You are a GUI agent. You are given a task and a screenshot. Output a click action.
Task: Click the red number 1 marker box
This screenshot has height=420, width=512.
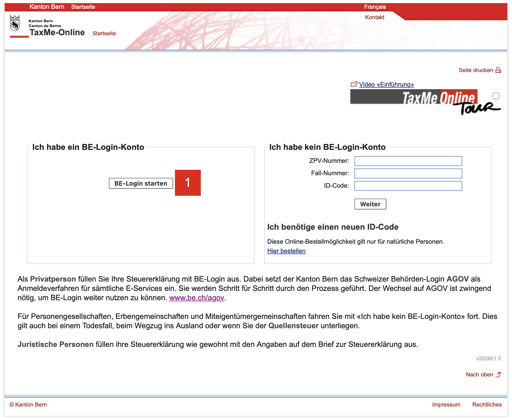188,183
